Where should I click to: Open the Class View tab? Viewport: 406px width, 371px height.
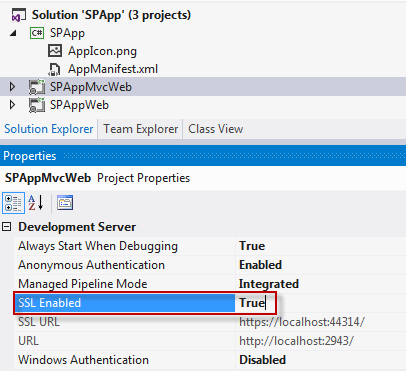(216, 129)
